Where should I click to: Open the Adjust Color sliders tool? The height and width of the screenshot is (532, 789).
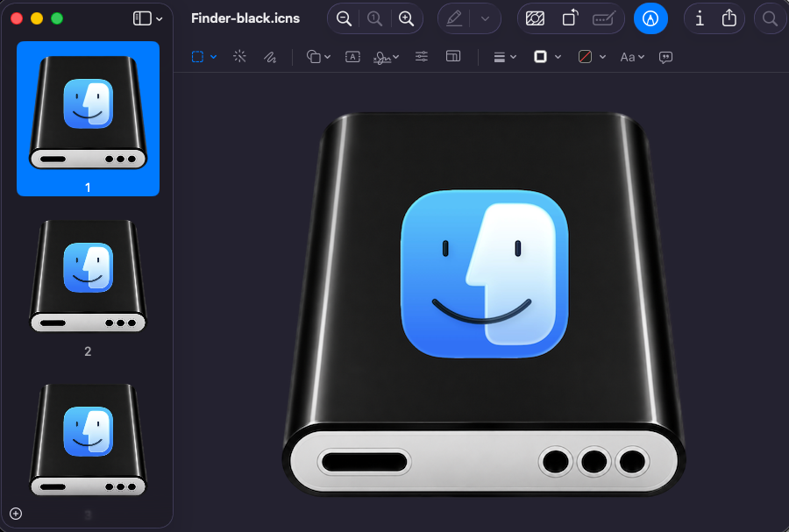click(422, 56)
